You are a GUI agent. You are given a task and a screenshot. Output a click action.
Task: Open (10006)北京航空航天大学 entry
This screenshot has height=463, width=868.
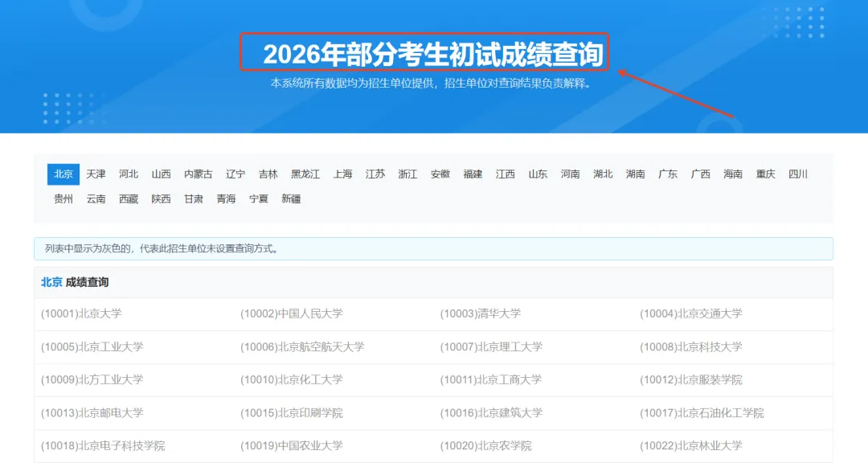pos(302,346)
